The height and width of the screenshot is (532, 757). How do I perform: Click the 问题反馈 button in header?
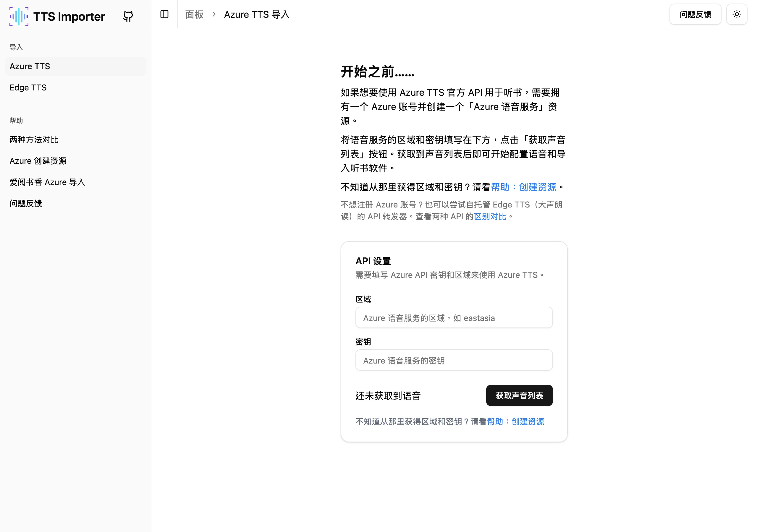pyautogui.click(x=695, y=14)
